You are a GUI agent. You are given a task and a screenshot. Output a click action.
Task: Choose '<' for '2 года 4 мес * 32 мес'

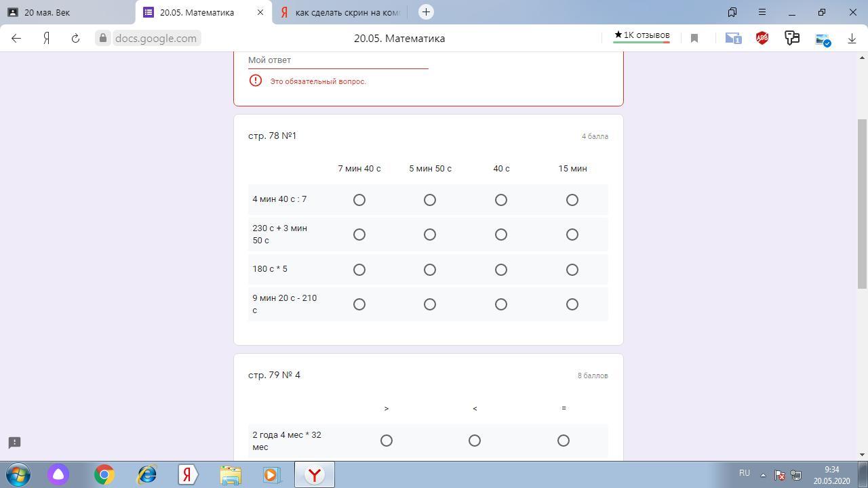point(475,441)
